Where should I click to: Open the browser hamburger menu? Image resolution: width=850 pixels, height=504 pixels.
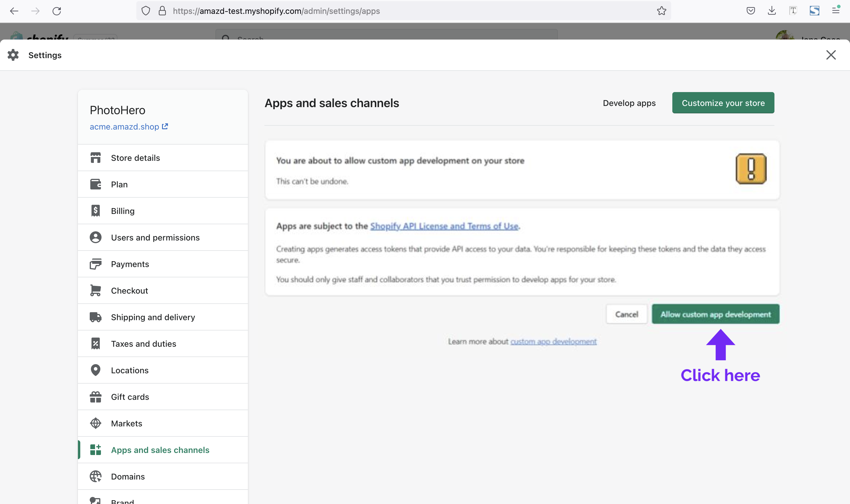pos(836,10)
